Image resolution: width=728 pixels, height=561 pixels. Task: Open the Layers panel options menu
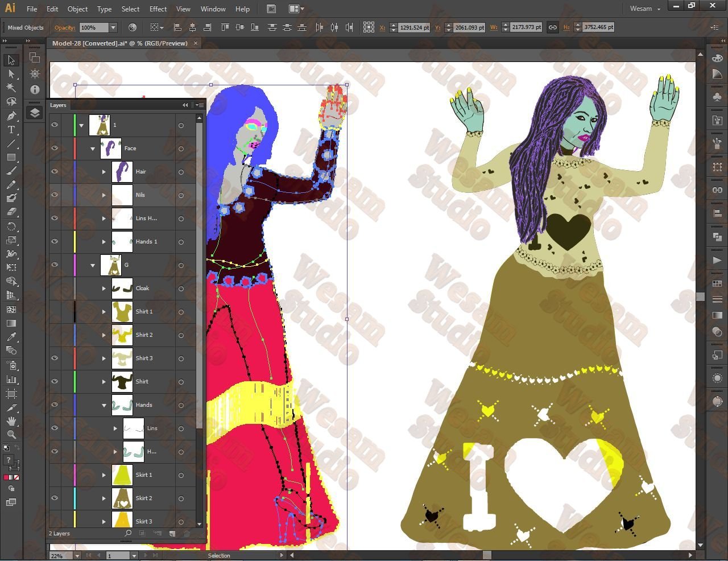199,105
